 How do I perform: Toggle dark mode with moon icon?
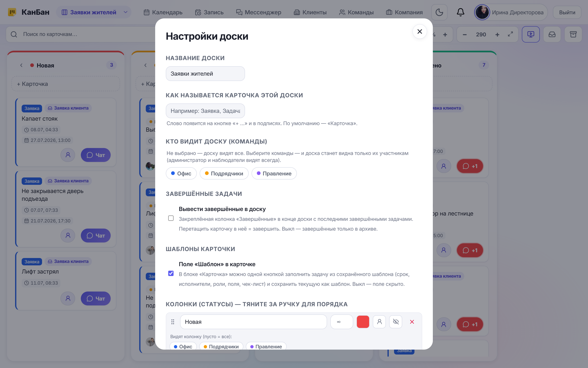[439, 12]
